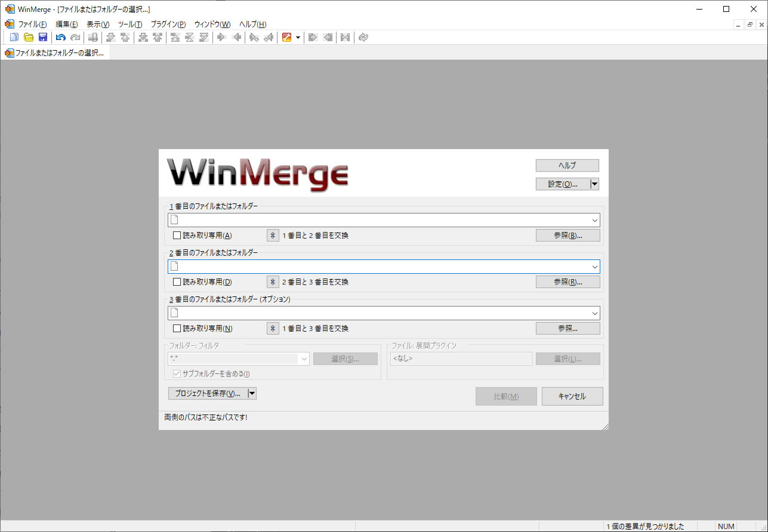Viewport: 768px width, 532px height.
Task: Open the ツール menu
Action: 129,24
